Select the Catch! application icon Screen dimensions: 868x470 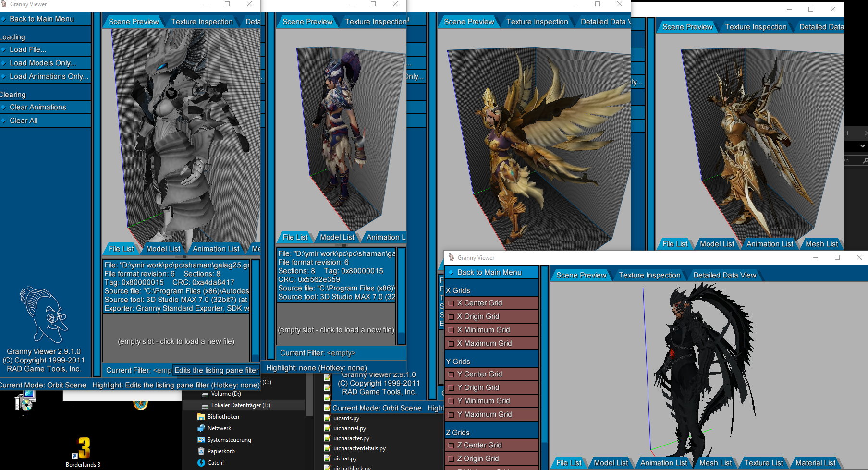click(201, 462)
